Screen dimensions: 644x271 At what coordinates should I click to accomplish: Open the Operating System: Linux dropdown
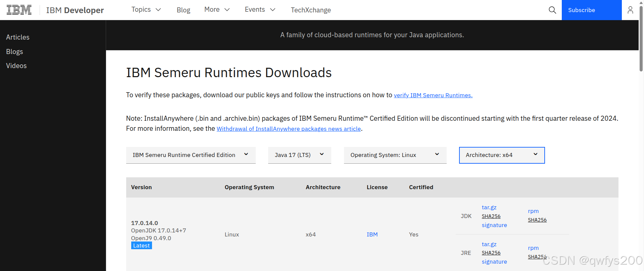[x=395, y=155]
